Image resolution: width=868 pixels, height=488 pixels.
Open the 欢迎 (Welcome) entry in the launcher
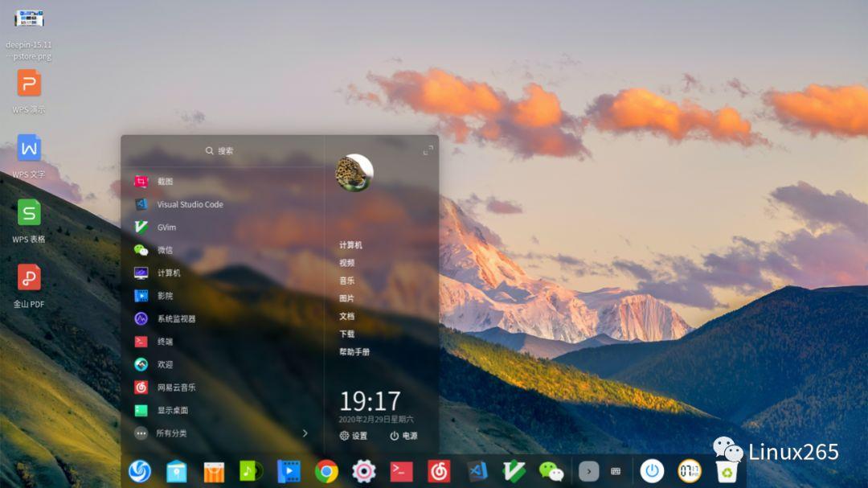pyautogui.click(x=164, y=364)
